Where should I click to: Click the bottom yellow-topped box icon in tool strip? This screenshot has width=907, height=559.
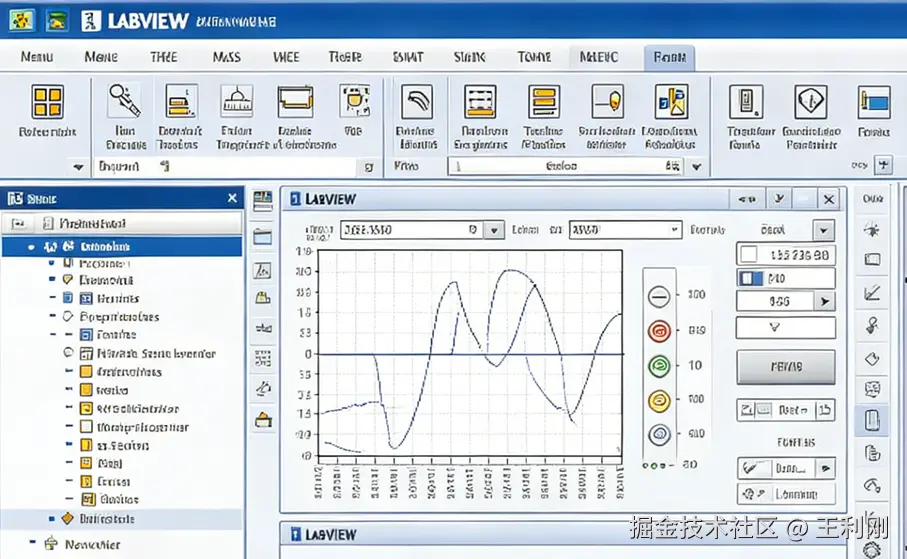[x=263, y=420]
